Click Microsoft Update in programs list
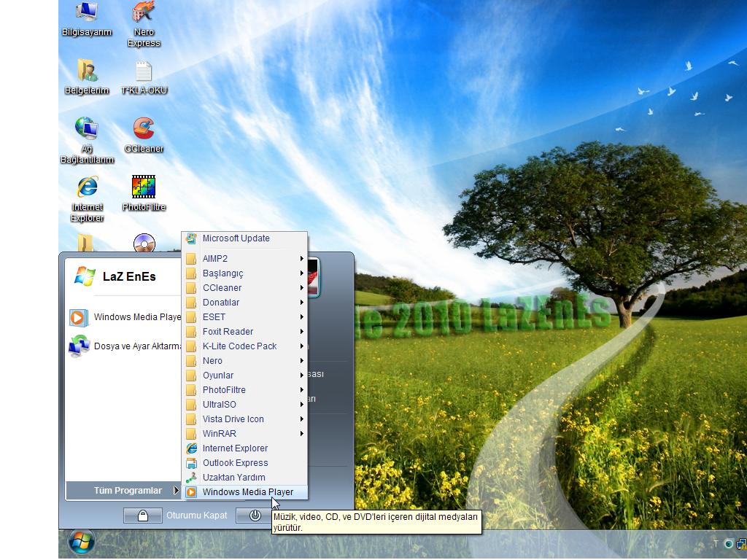This screenshot has width=747, height=560. [x=245, y=238]
